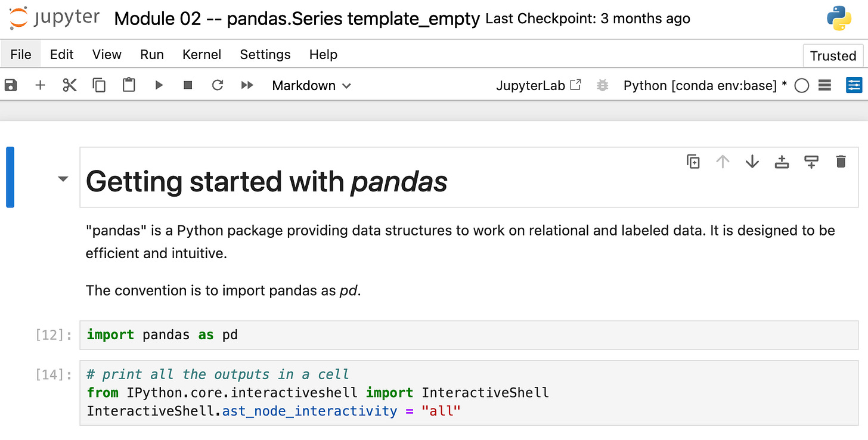Open notebook in JupyterLab

tap(538, 85)
